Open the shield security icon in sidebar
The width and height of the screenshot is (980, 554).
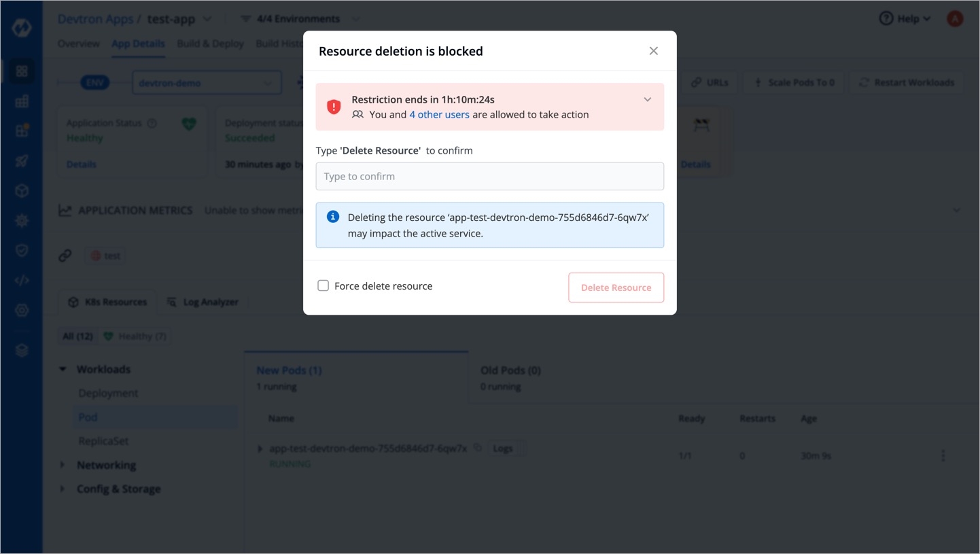click(22, 251)
